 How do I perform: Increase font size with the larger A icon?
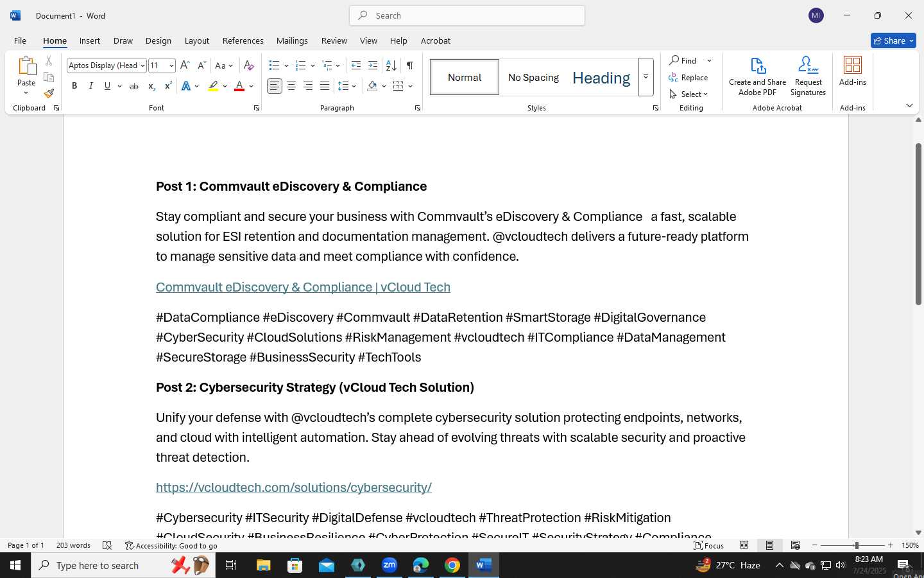tap(185, 66)
